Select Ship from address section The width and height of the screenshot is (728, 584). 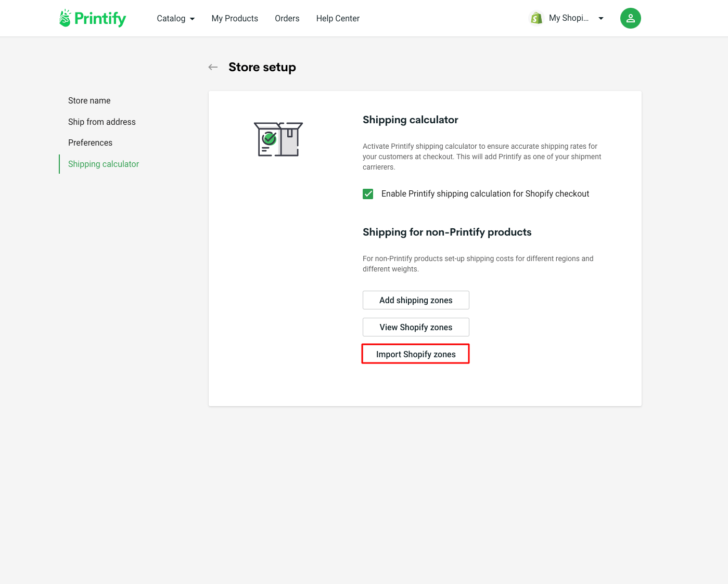click(x=102, y=122)
